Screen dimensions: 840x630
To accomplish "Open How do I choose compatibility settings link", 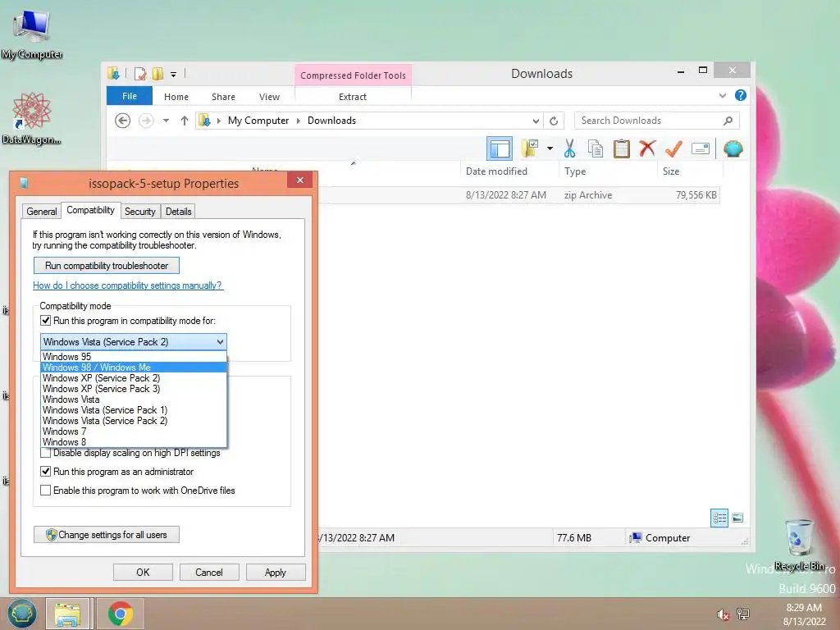I will tap(127, 285).
